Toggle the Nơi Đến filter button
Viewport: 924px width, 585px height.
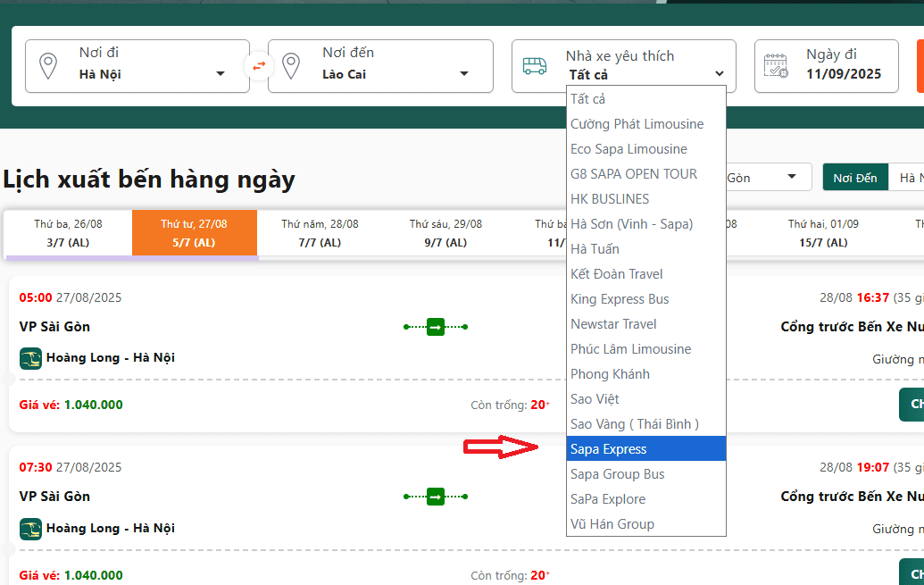(x=854, y=178)
